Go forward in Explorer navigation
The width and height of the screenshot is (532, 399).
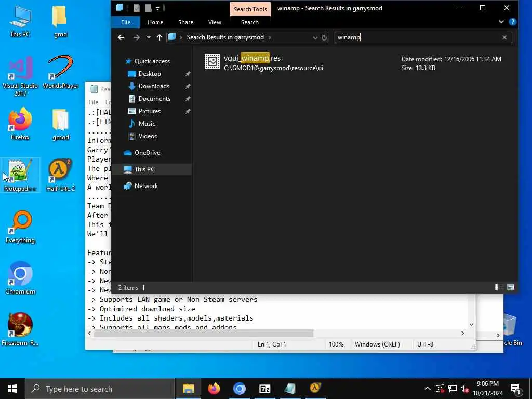click(x=137, y=37)
